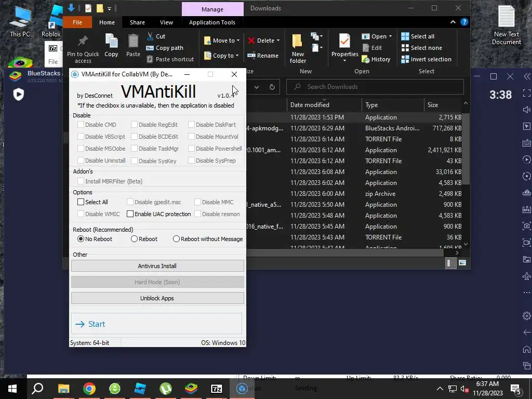Click the Antivirus Install button
532x399 pixels.
157,266
